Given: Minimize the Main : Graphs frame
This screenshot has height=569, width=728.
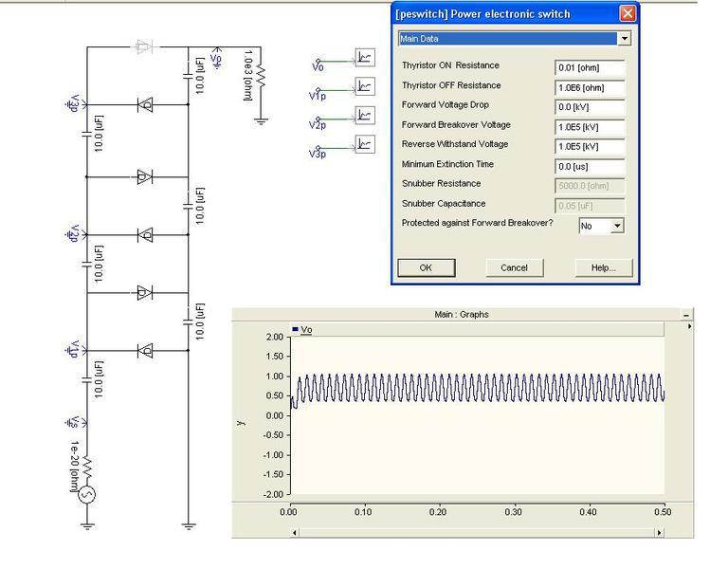Looking at the screenshot, I should 686,314.
